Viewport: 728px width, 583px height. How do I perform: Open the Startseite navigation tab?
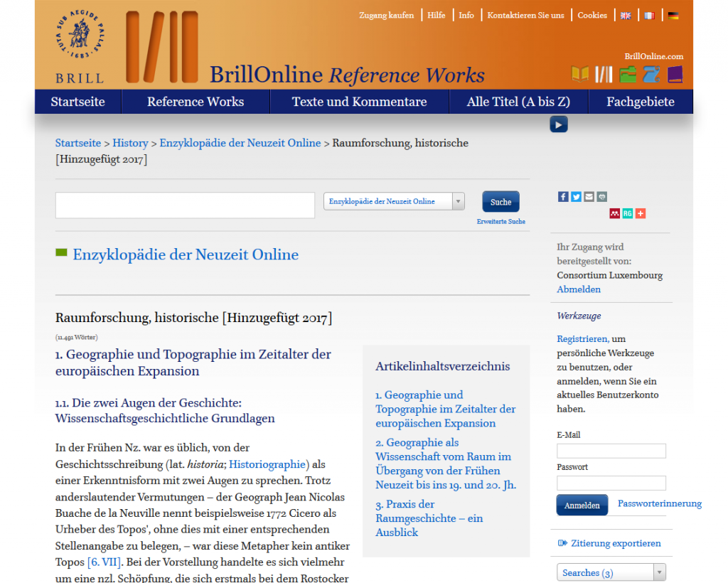pyautogui.click(x=78, y=102)
